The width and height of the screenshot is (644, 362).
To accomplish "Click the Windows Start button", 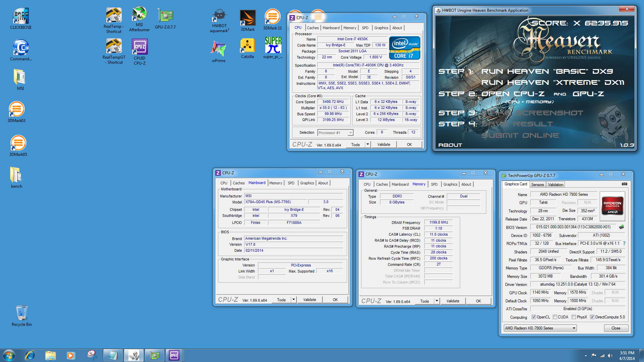I will coord(9,355).
